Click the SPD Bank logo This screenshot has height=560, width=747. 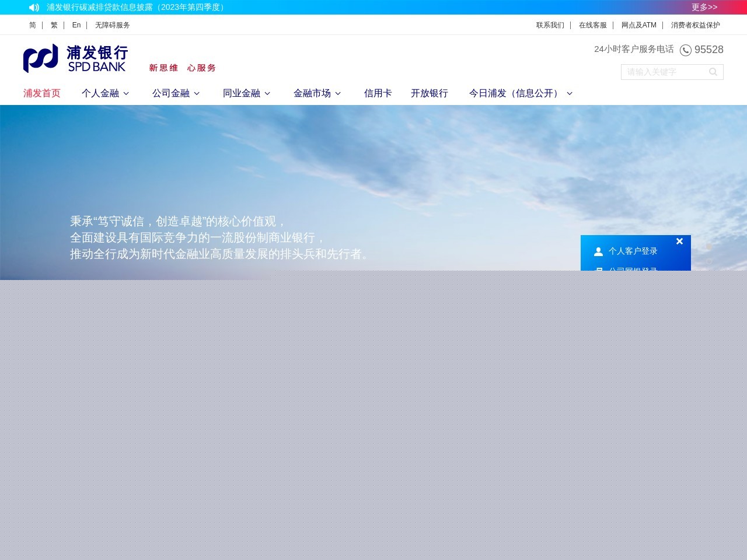(x=74, y=58)
